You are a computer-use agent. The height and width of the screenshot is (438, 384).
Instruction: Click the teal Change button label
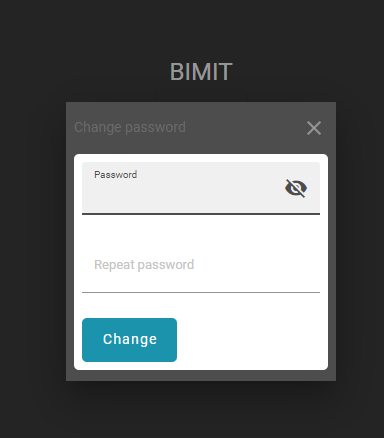(130, 339)
